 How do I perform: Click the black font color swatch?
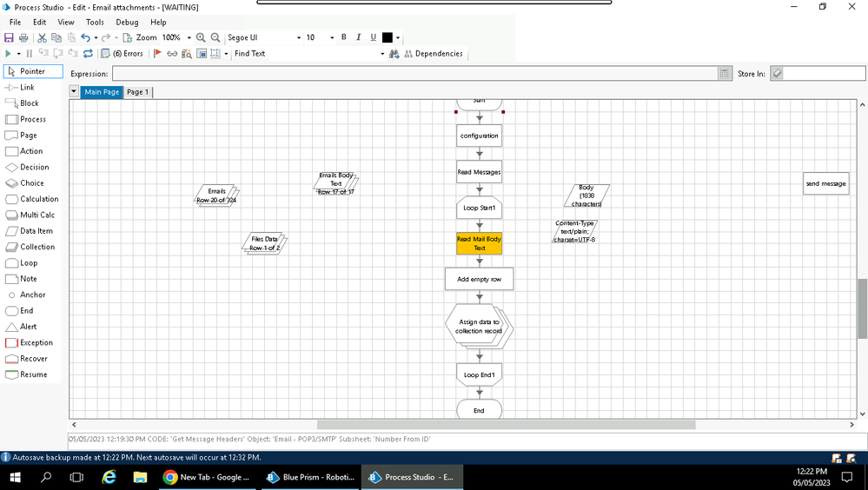(388, 37)
